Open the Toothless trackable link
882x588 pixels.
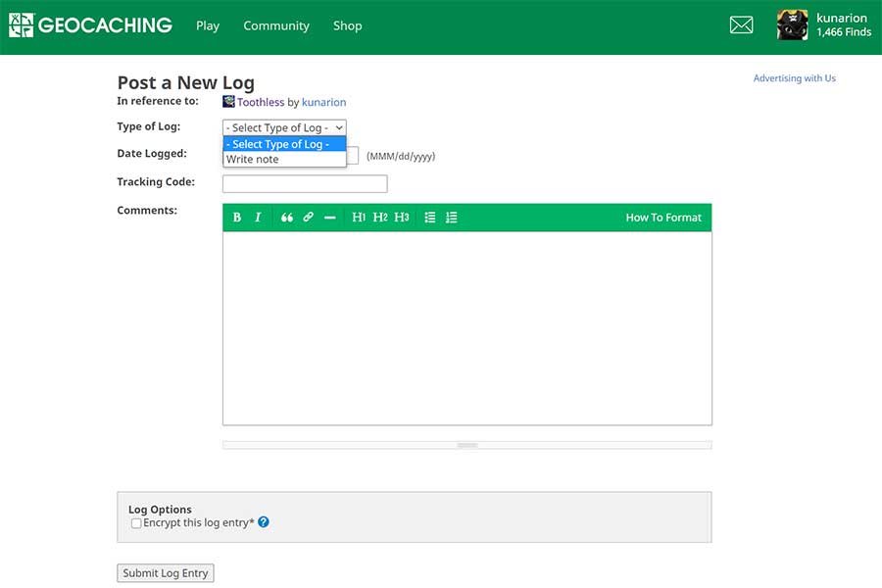261,102
